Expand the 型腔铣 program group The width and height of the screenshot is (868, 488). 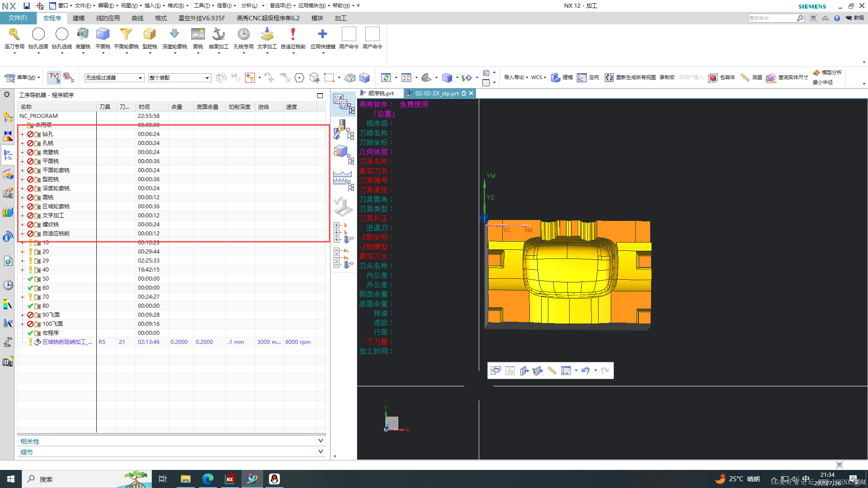click(22, 179)
